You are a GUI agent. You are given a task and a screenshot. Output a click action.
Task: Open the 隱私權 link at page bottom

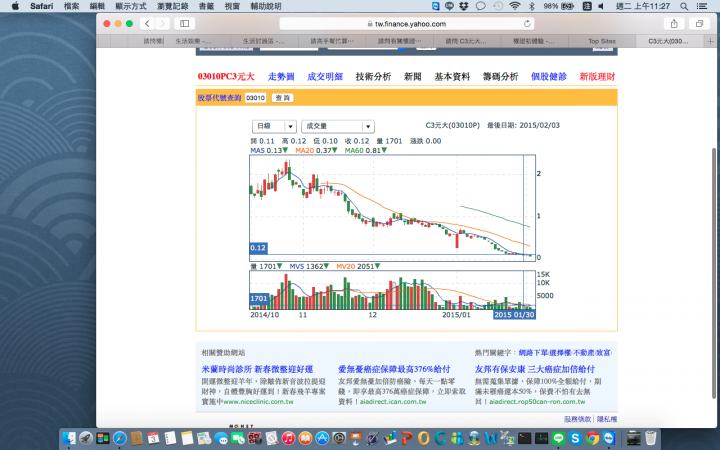point(607,419)
